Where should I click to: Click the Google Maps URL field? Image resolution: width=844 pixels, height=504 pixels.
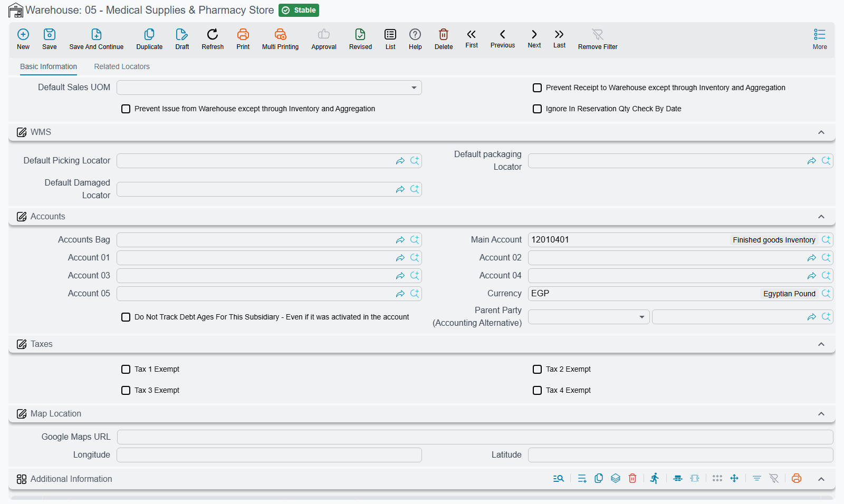(x=475, y=437)
